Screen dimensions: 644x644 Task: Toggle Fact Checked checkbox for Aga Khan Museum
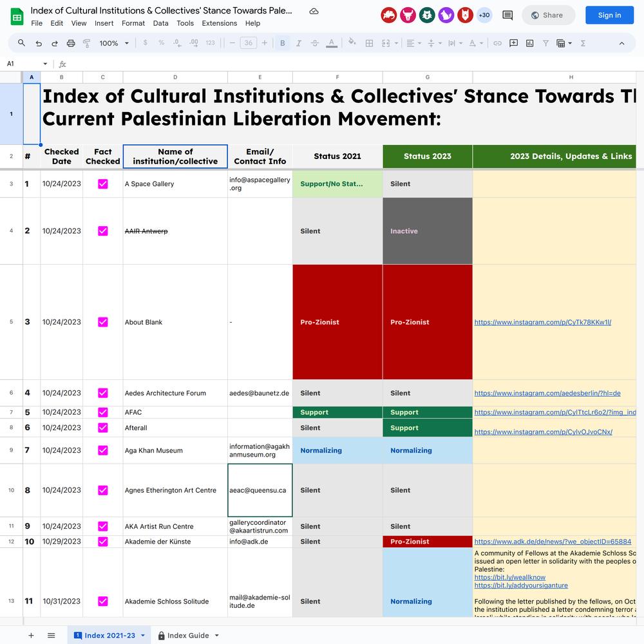tap(102, 450)
